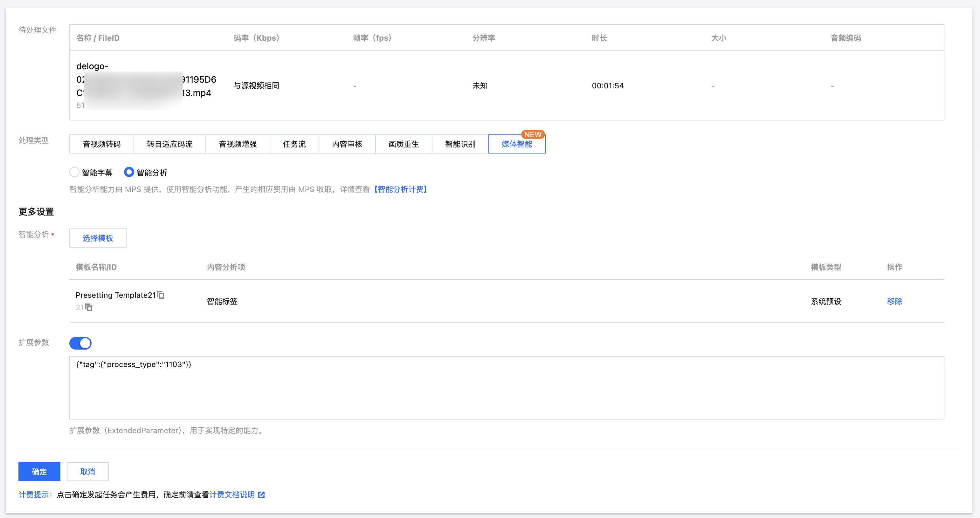Open the 音视频增强 tab
This screenshot has width=980, height=518.
point(238,144)
